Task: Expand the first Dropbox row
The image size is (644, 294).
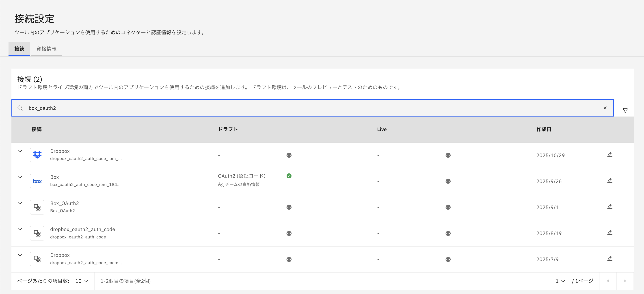Action: point(20,151)
